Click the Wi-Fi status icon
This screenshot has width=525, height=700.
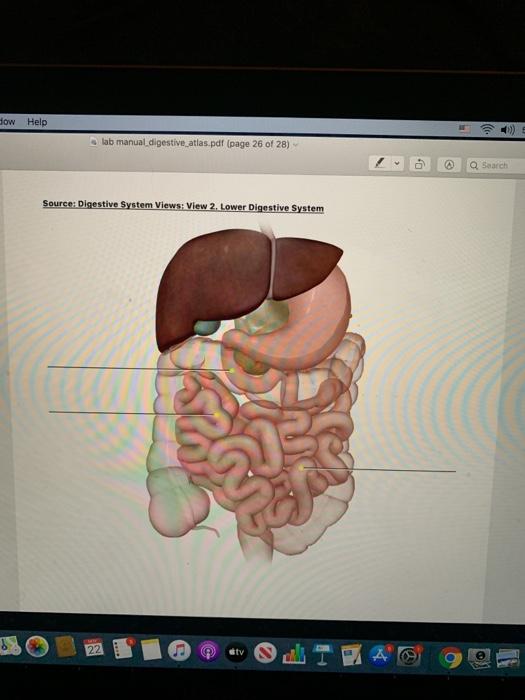487,129
